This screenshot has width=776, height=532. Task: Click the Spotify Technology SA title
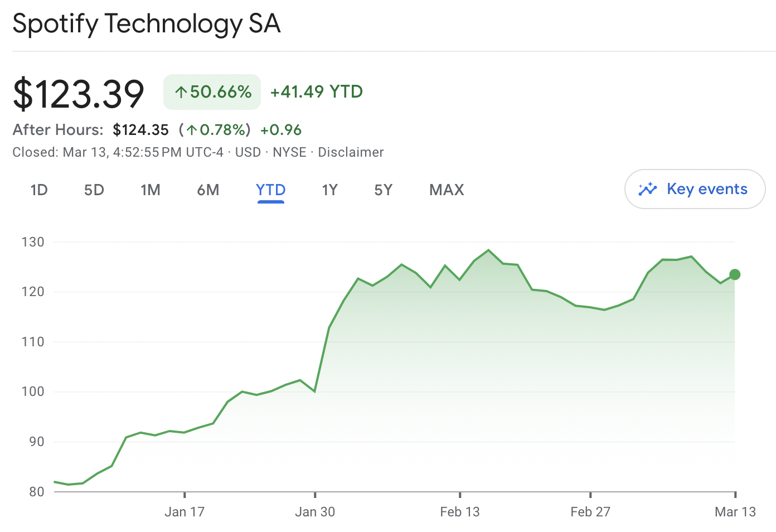point(147,24)
